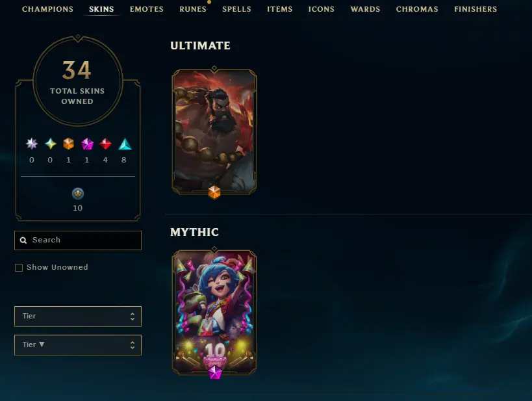This screenshot has width=532, height=401.
Task: Open the Ultimate skin card thumbnail
Action: [214, 132]
